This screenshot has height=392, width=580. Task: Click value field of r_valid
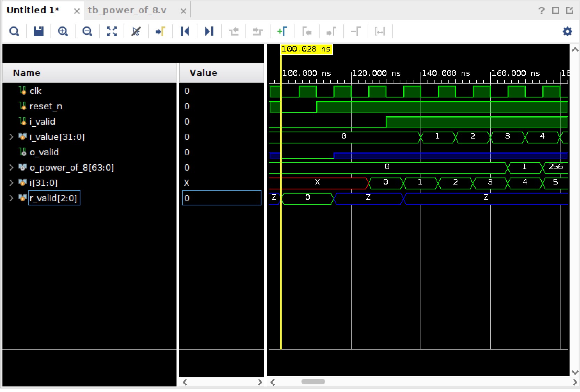[x=221, y=198]
